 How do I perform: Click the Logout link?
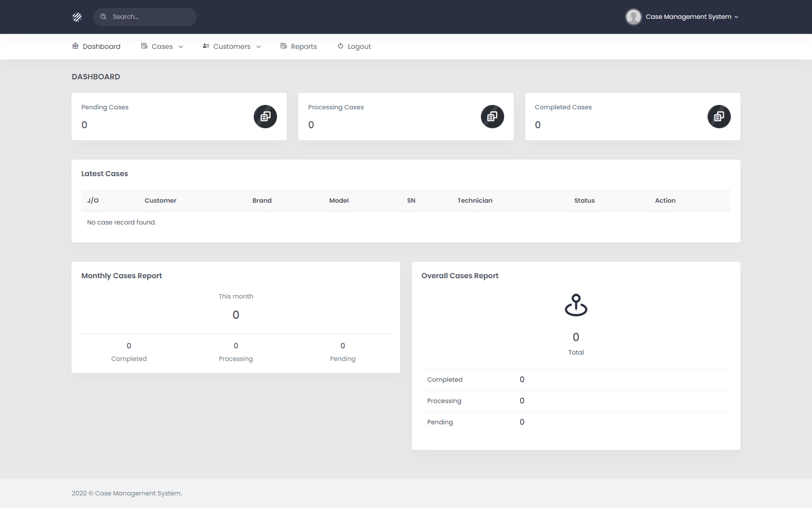(359, 47)
